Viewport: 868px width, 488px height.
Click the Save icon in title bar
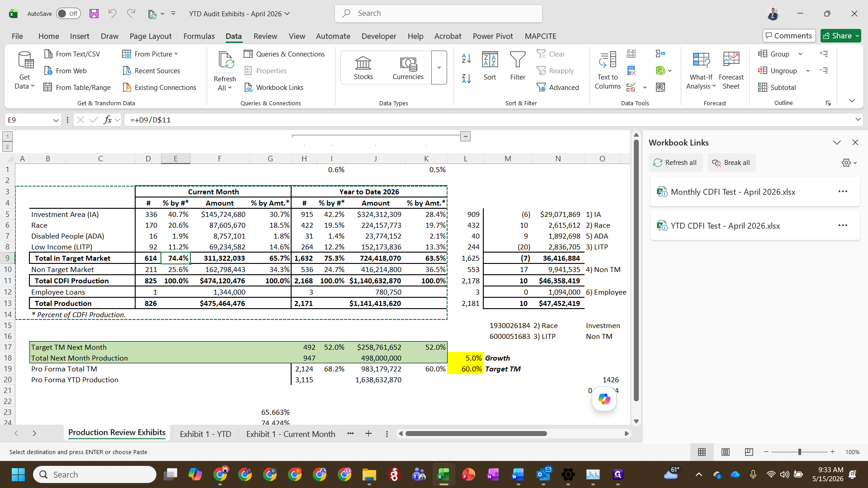[x=94, y=14]
